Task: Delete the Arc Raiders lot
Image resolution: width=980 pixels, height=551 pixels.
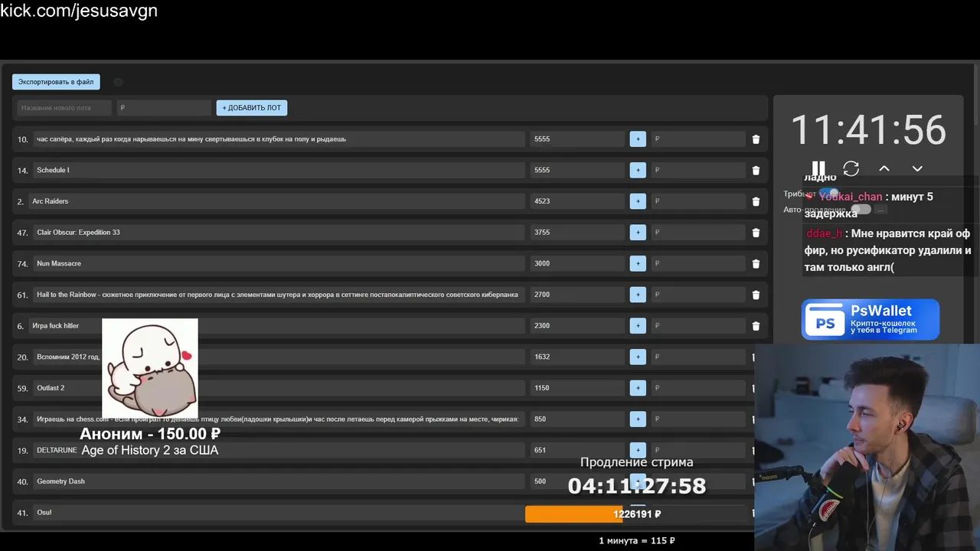Action: coord(756,201)
